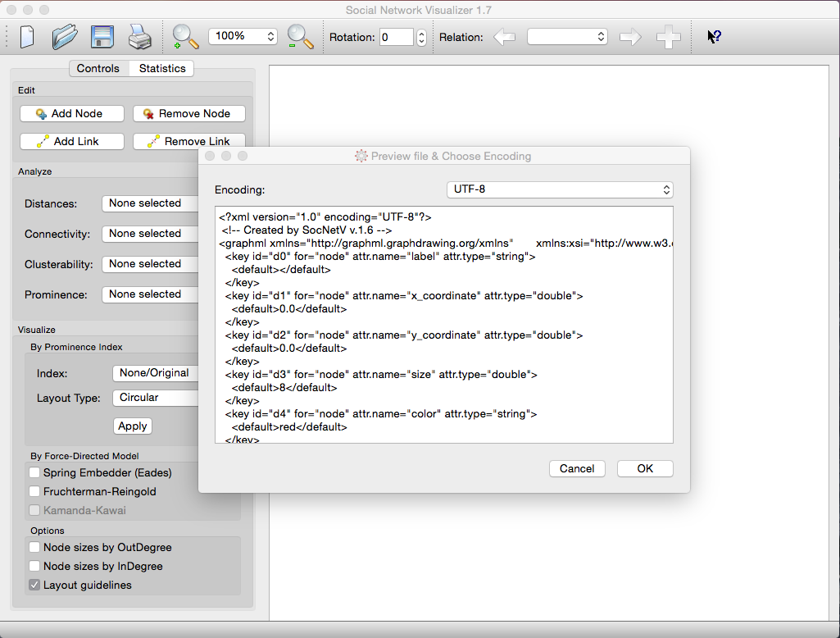Switch to the Statistics tab
Image resolution: width=840 pixels, height=638 pixels.
162,69
